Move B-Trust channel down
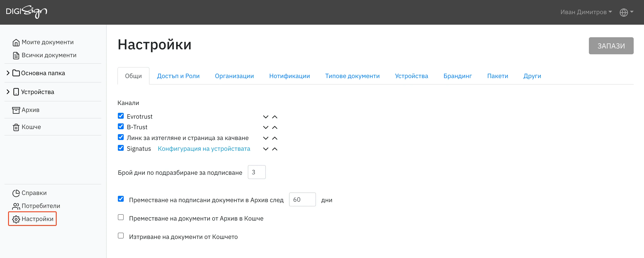The width and height of the screenshot is (644, 258). 266,127
